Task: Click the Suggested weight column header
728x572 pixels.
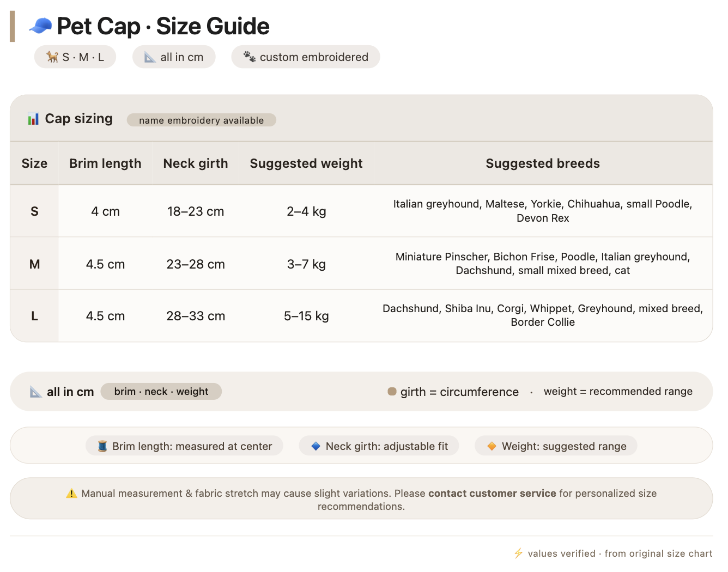Action: pyautogui.click(x=306, y=163)
